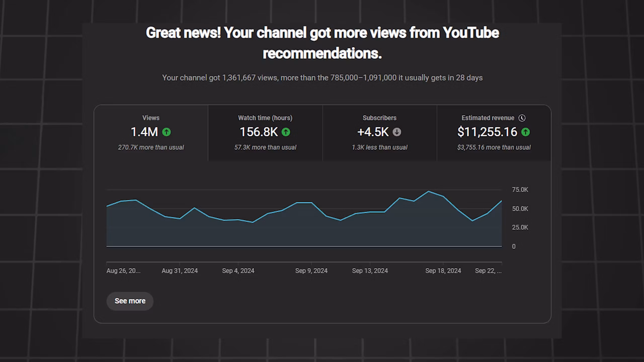Click the 75.0K y-axis label
Screen dimensions: 644x362
[x=520, y=190]
